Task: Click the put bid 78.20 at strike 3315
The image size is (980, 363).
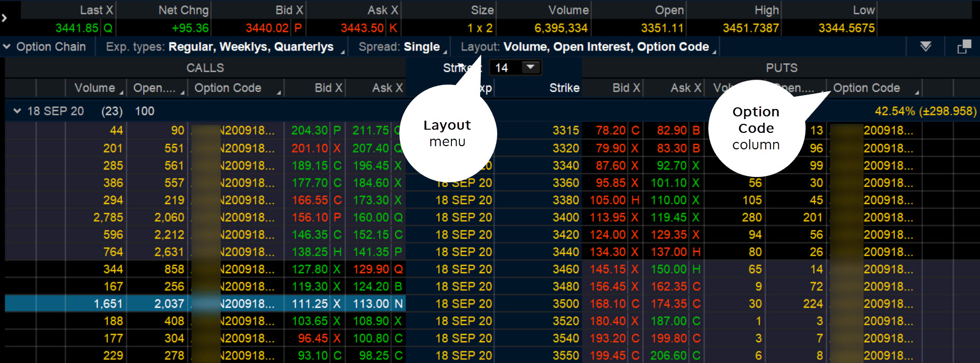Action: click(610, 130)
